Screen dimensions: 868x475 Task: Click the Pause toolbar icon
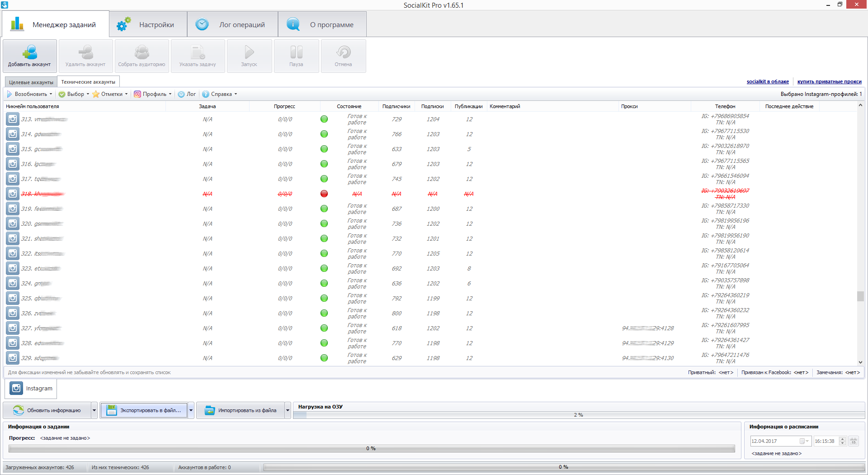pyautogui.click(x=296, y=56)
